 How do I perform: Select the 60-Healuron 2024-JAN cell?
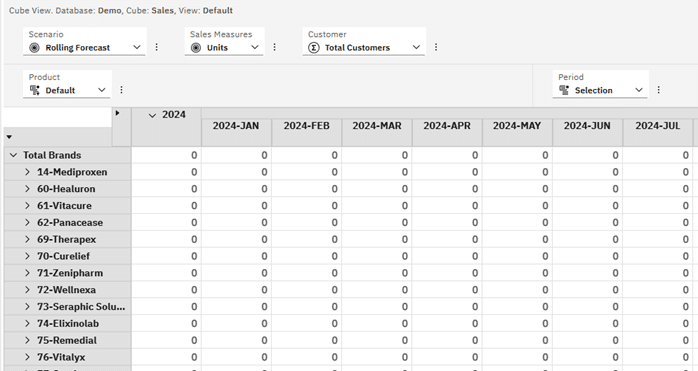[236, 189]
